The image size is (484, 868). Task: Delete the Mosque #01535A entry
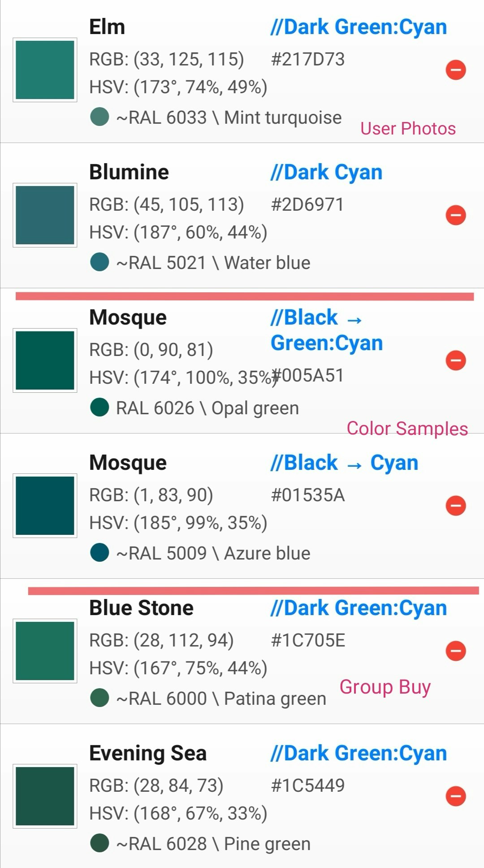[x=456, y=506]
